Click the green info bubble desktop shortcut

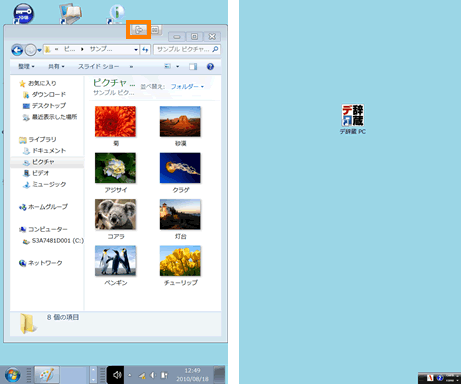click(x=116, y=14)
